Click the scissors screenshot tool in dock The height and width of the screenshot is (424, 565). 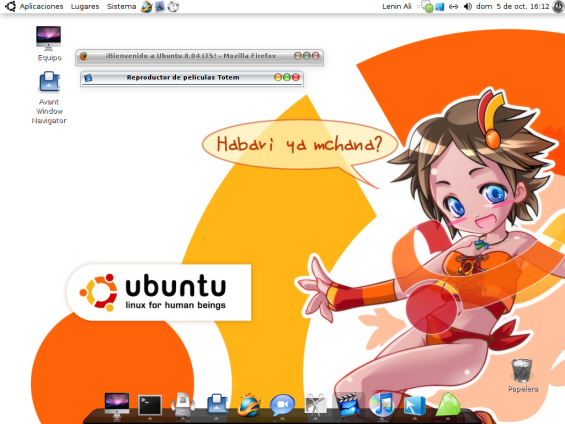click(x=316, y=405)
